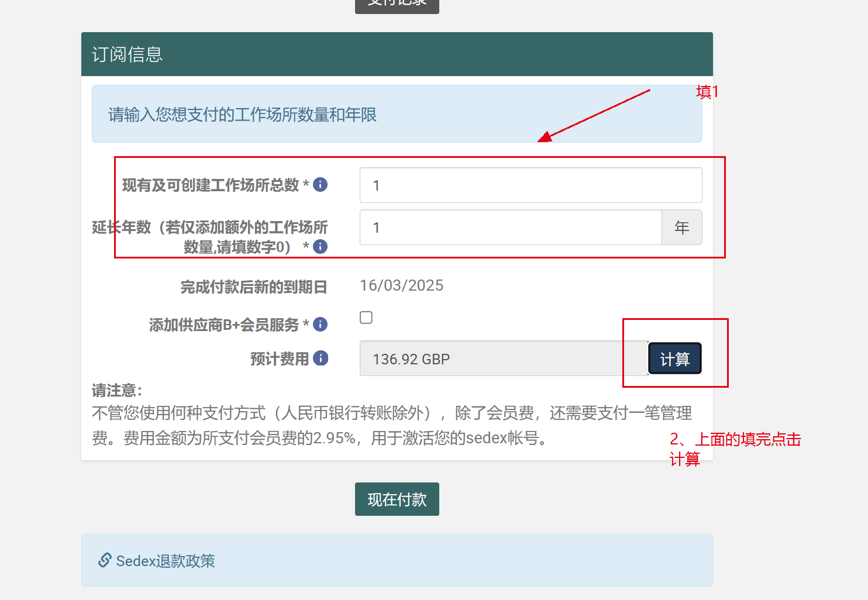The image size is (868, 600).
Task: Click info icon beside 添加供应商B+会员服务
Action: (x=320, y=324)
